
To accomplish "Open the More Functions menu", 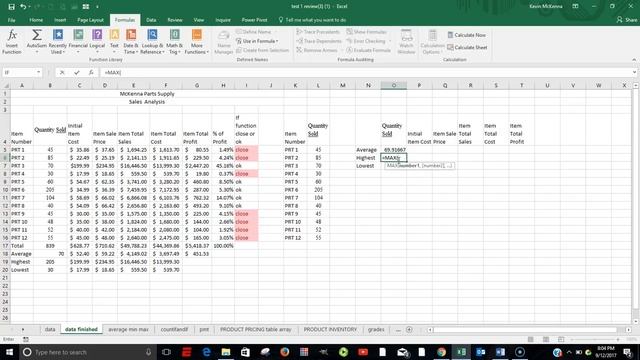I will click(x=197, y=42).
